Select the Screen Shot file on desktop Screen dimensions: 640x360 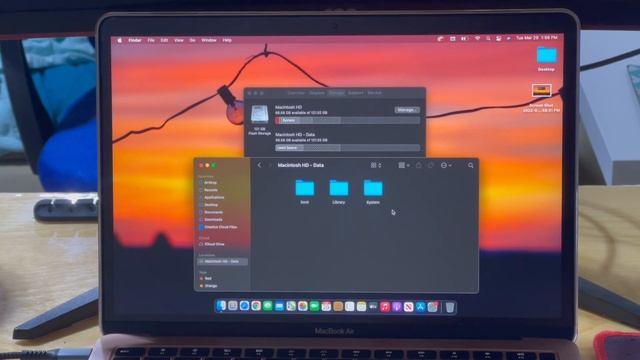pyautogui.click(x=542, y=97)
